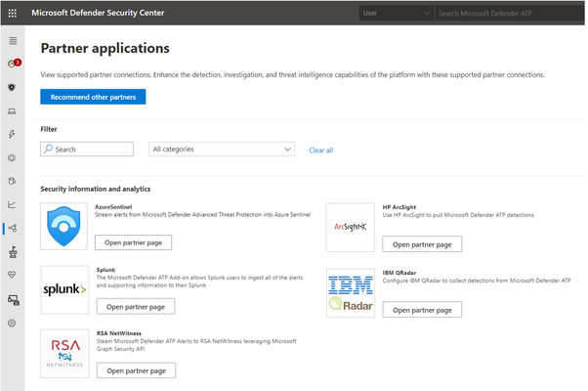Click the magnifier icon in filter search

click(48, 149)
